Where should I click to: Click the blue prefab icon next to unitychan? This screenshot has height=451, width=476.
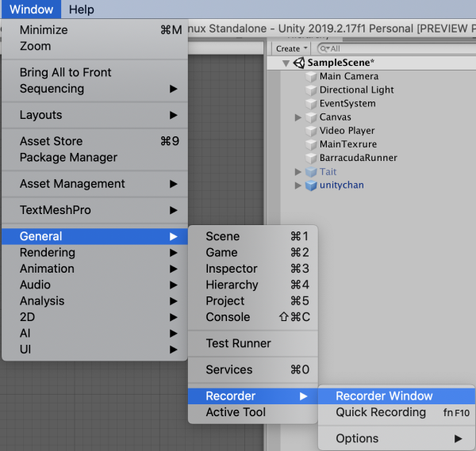(x=311, y=185)
